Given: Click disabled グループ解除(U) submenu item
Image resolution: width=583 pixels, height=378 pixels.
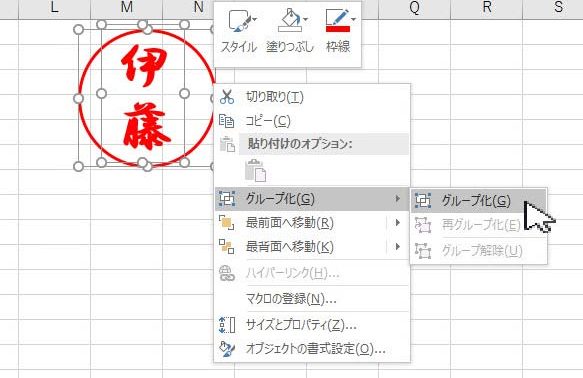Looking at the screenshot, I should point(479,251).
